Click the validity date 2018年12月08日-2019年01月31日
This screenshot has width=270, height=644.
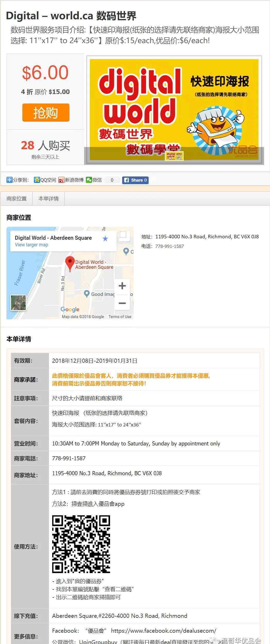95,361
